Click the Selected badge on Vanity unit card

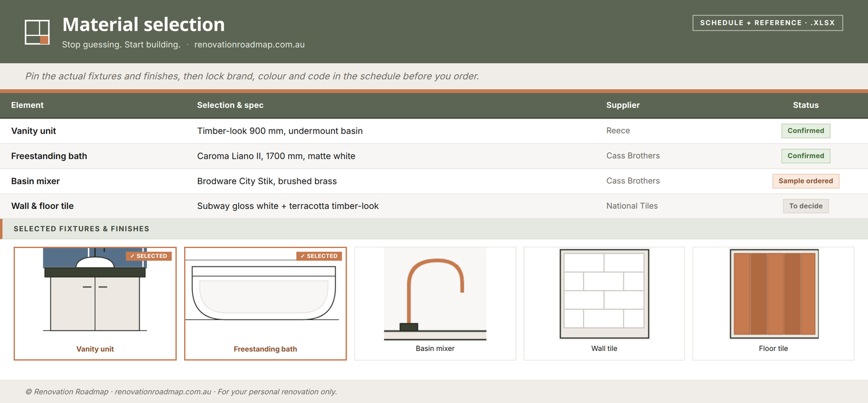[149, 256]
